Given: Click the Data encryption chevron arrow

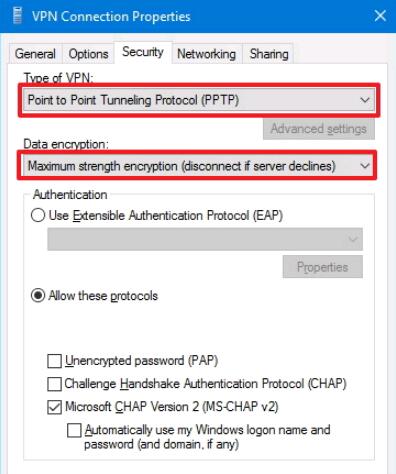Looking at the screenshot, I should (x=365, y=166).
